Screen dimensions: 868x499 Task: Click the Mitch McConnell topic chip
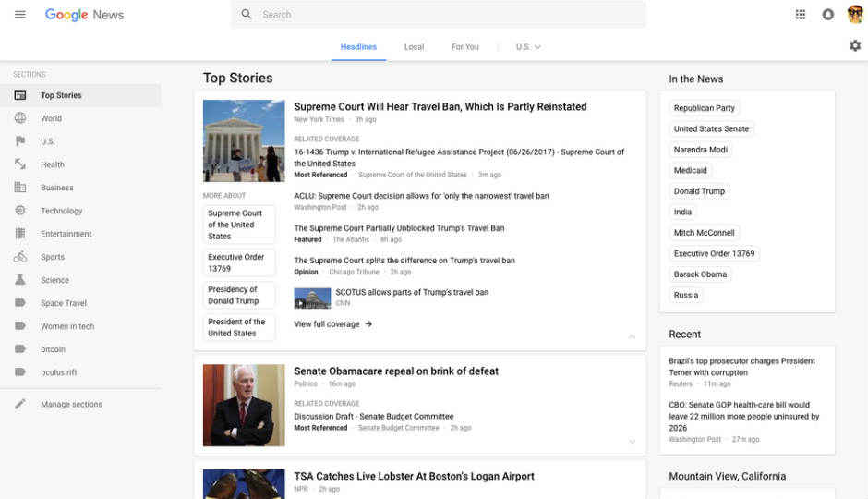[705, 233]
